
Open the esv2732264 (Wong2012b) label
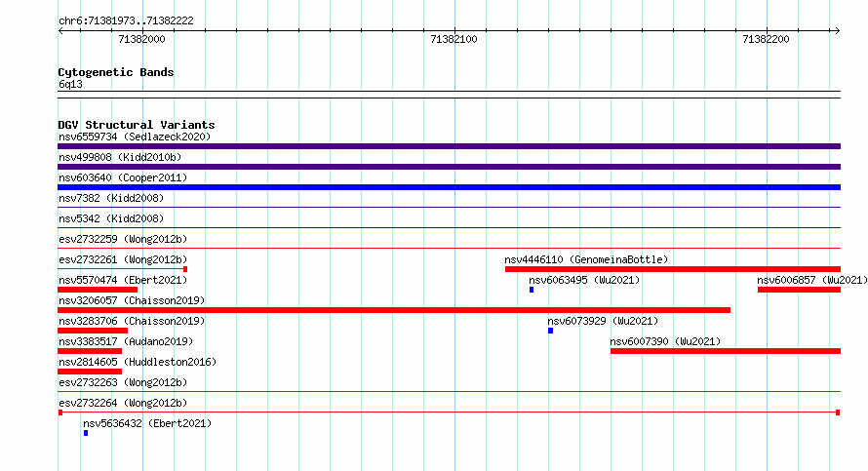click(x=123, y=403)
